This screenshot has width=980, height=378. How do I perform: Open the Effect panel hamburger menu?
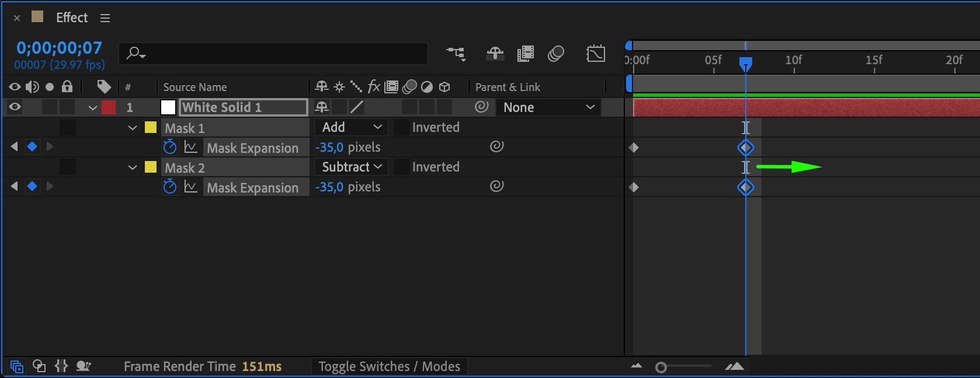click(x=105, y=18)
